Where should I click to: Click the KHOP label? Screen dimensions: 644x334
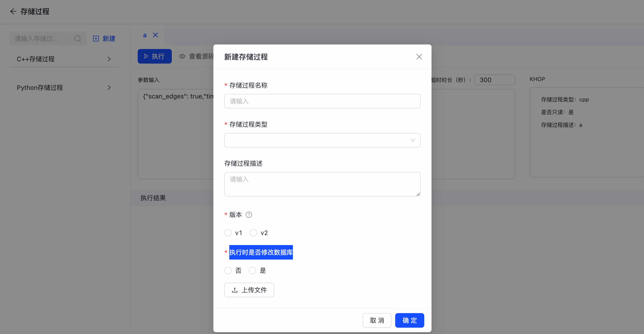click(537, 79)
